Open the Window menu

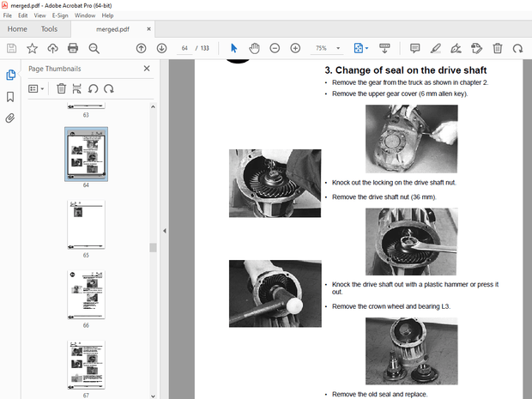coord(85,15)
